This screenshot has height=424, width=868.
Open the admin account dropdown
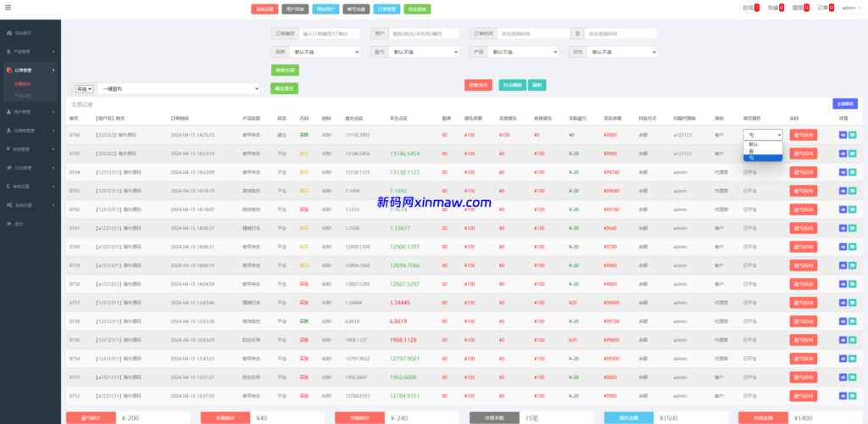pyautogui.click(x=850, y=8)
